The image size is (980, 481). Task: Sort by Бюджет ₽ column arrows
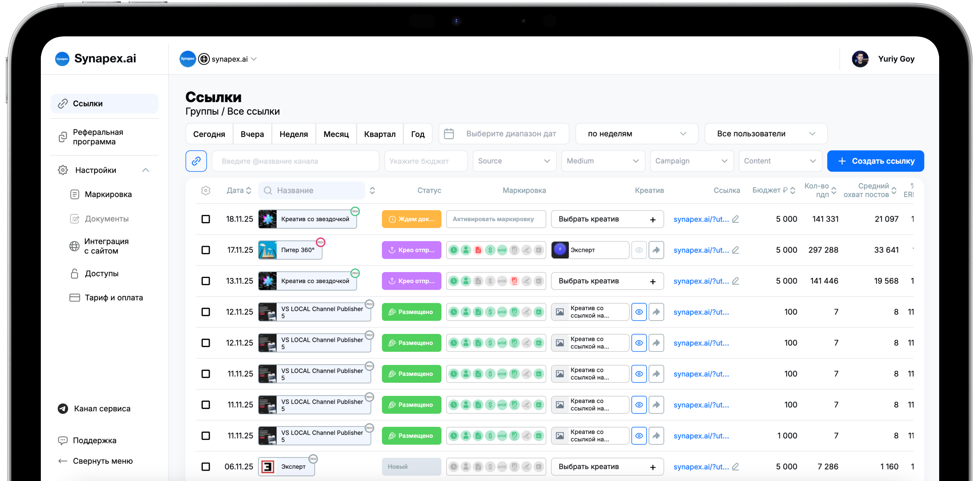pyautogui.click(x=793, y=190)
